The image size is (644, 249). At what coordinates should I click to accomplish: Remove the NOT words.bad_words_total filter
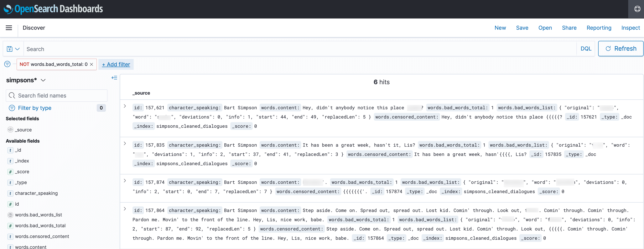pos(92,64)
